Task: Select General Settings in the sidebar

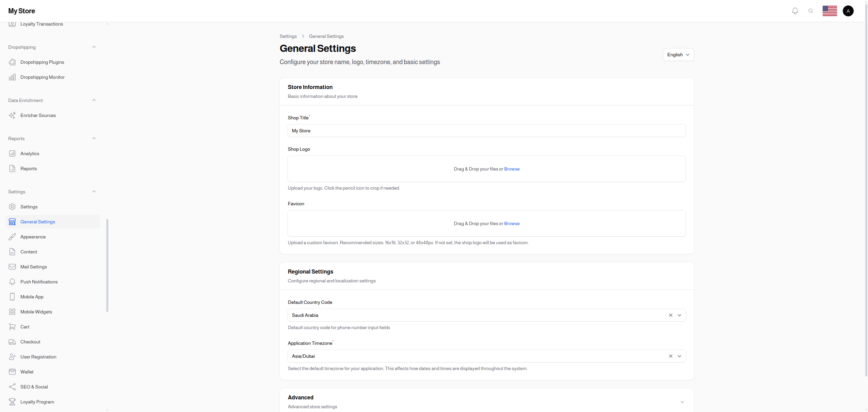Action: click(x=38, y=222)
